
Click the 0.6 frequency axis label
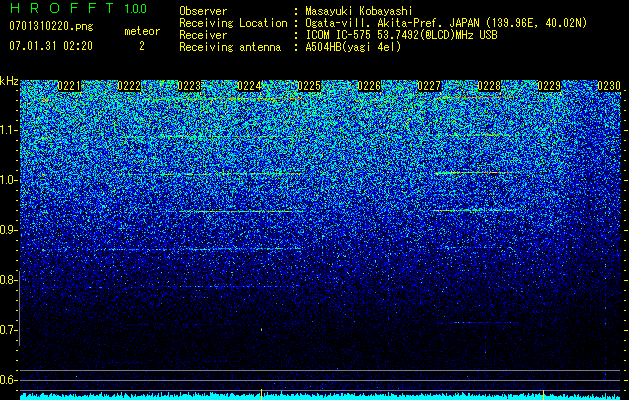8,380
